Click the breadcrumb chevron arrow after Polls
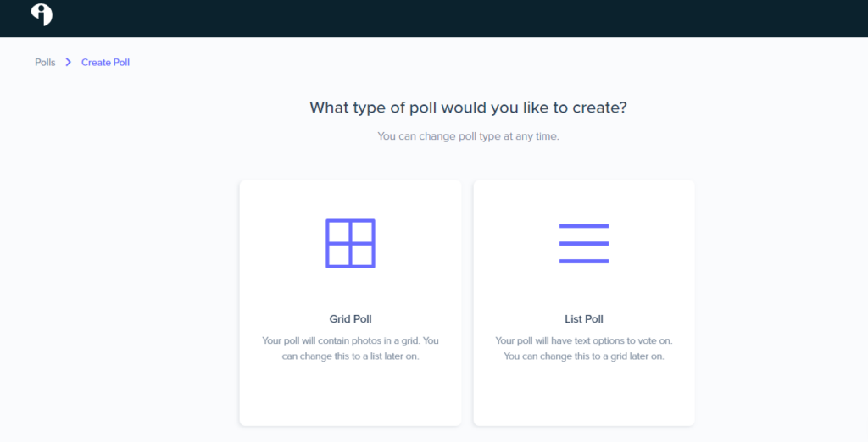868x442 pixels. click(x=68, y=62)
